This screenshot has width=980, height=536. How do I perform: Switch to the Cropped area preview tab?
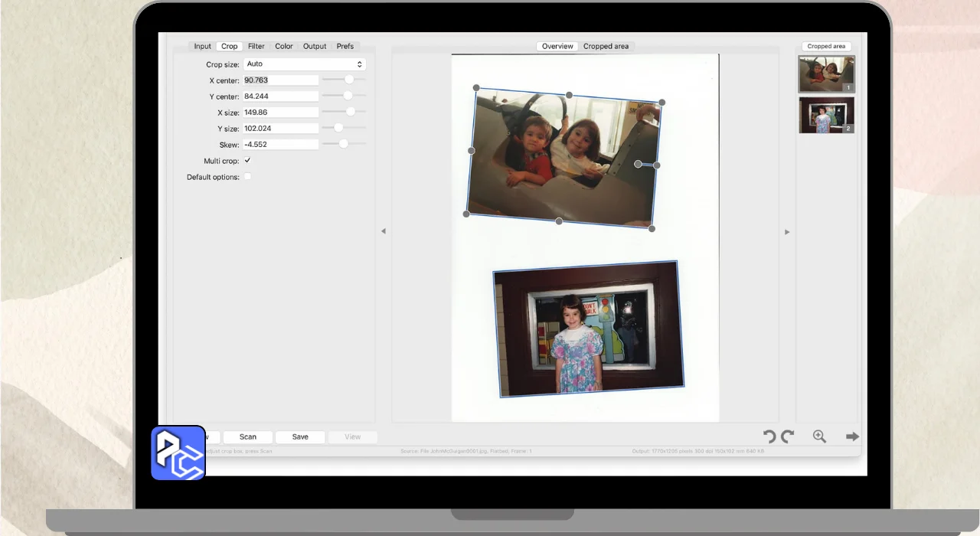coord(606,47)
